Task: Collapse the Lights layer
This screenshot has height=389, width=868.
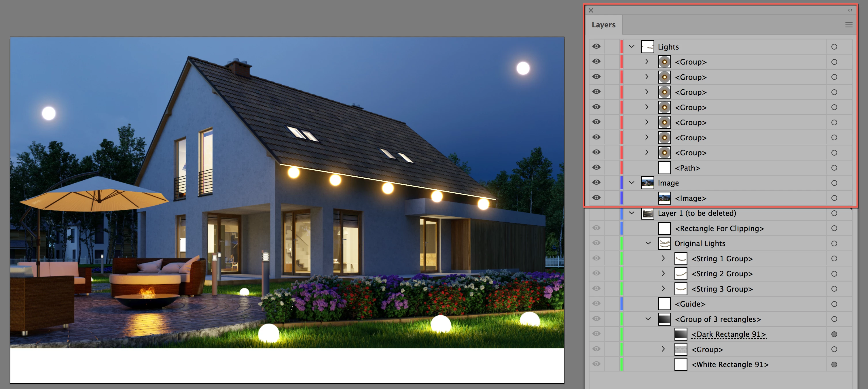Action: [632, 46]
